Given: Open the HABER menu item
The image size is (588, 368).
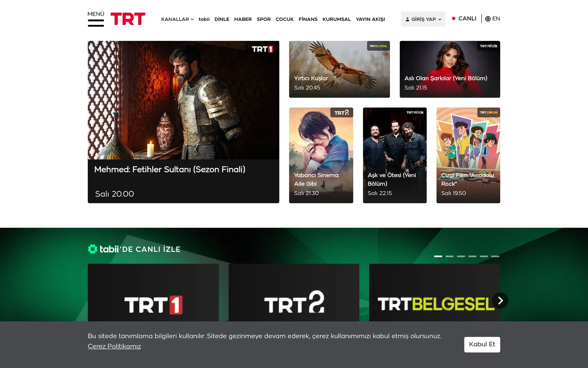Looking at the screenshot, I should coord(243,19).
